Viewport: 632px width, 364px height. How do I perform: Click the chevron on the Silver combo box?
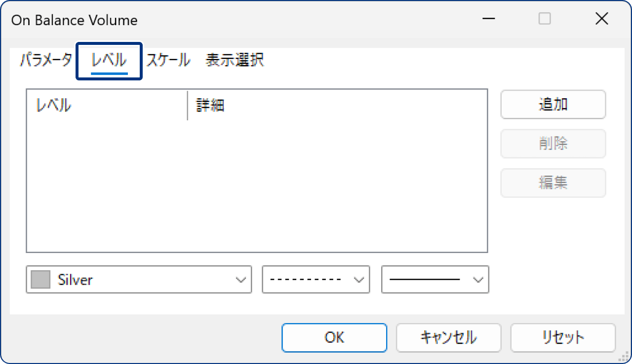tap(241, 279)
